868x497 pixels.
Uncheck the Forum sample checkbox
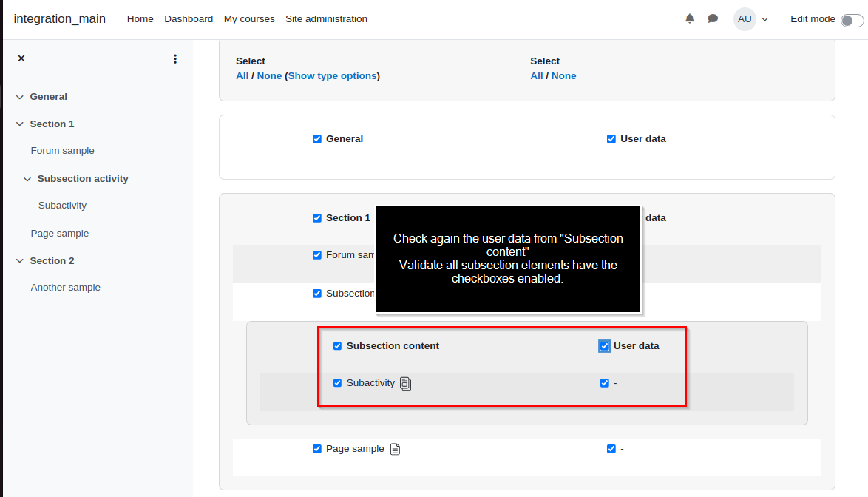point(316,255)
